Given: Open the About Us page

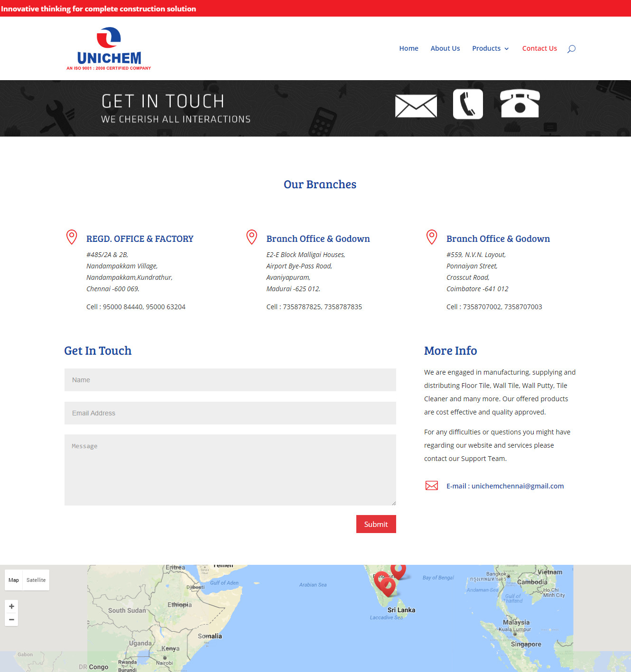Looking at the screenshot, I should tap(445, 48).
